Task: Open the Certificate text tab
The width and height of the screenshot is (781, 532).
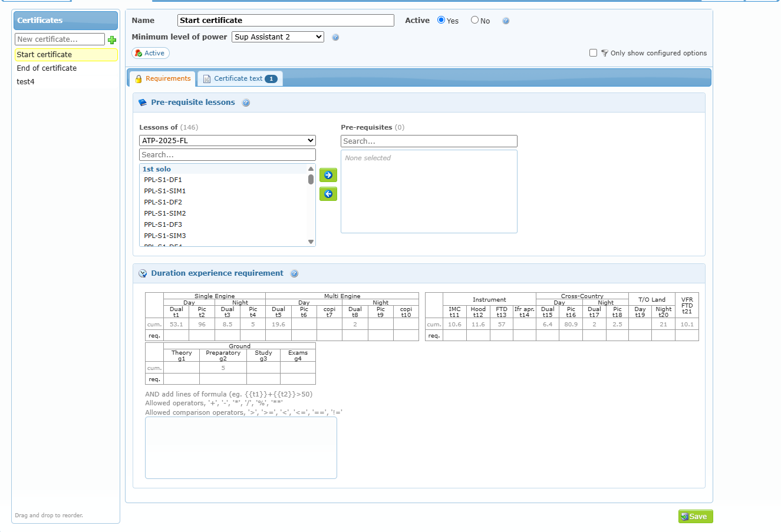Action: 240,78
